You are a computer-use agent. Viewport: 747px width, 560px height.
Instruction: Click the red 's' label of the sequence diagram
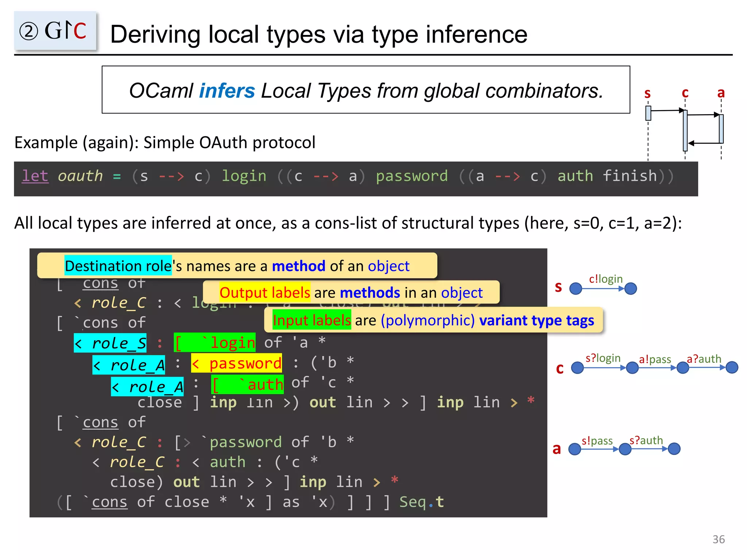point(647,93)
